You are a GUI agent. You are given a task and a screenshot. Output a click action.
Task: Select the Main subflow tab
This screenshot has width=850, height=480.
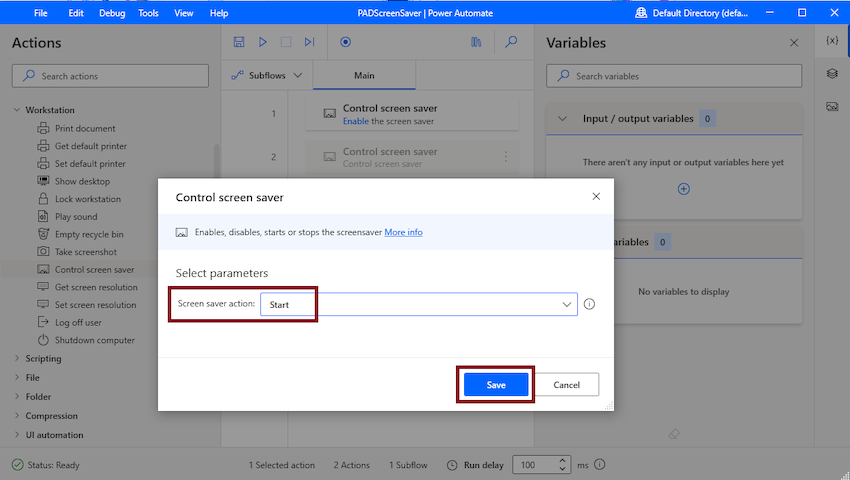(364, 75)
